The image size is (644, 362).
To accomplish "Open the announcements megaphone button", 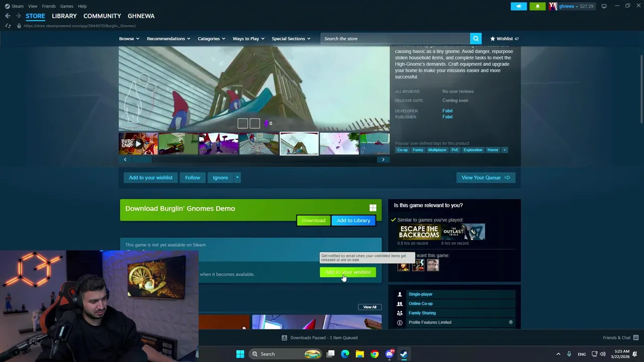I will click(x=519, y=6).
